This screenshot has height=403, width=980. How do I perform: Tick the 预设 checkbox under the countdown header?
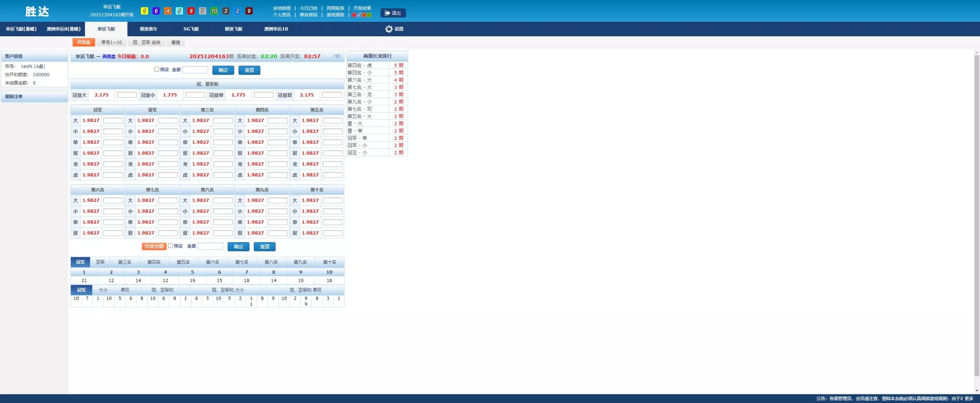[157, 69]
